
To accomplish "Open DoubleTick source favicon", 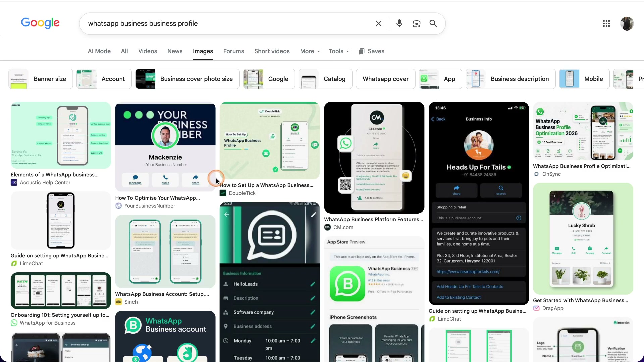I will (223, 193).
